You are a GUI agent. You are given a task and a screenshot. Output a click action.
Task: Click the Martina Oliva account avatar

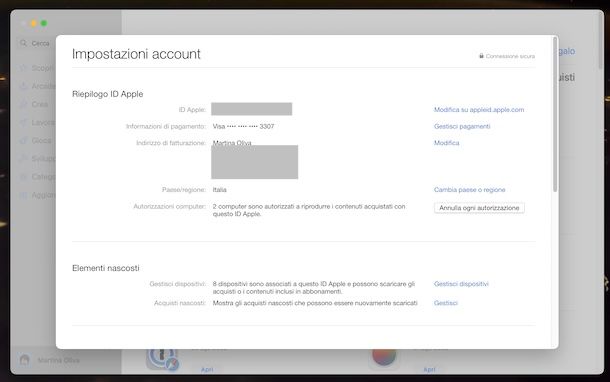25,360
